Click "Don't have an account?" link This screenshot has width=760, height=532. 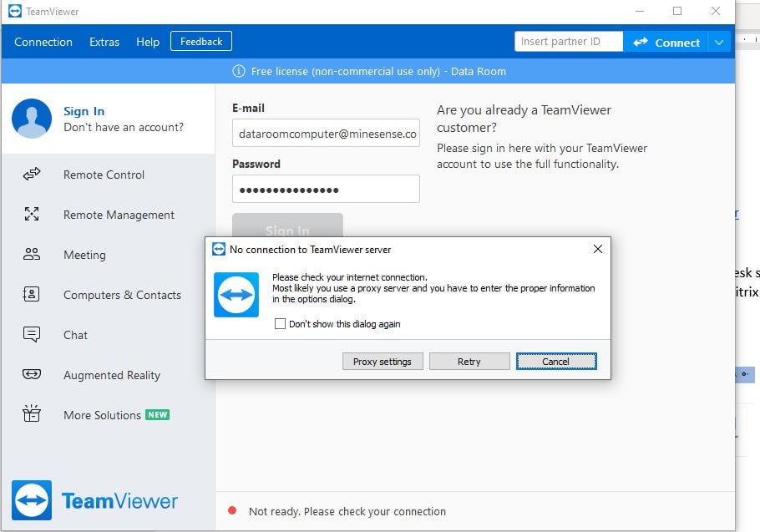[x=124, y=127]
